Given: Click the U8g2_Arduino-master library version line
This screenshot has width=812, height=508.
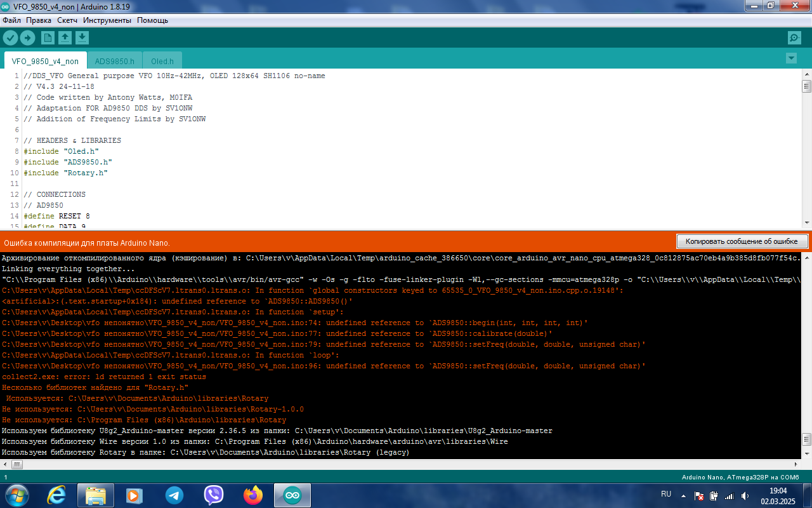Looking at the screenshot, I should (277, 431).
